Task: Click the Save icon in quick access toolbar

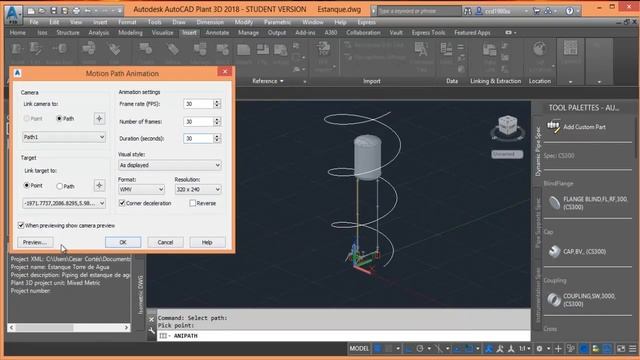Action: click(54, 11)
